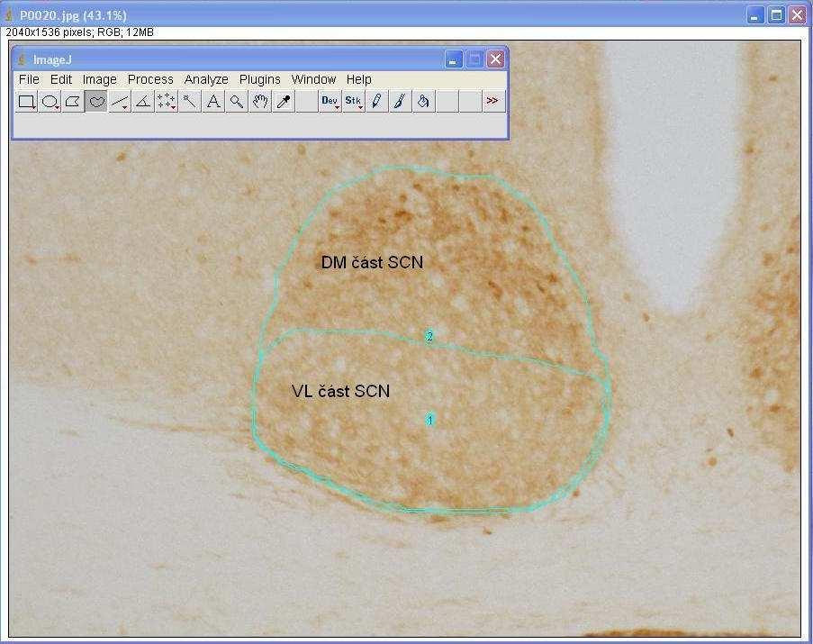Select the Multi-point tool

pyautogui.click(x=167, y=101)
